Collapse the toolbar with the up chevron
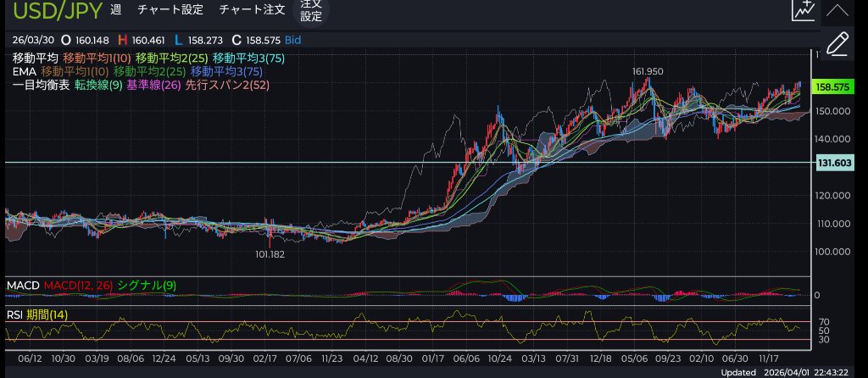868x378 pixels. point(837,11)
